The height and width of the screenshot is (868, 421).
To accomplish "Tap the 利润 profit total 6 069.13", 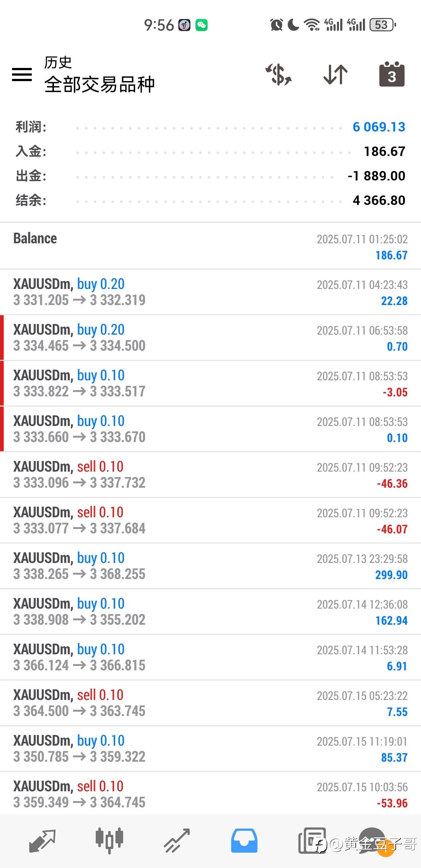I will [379, 127].
